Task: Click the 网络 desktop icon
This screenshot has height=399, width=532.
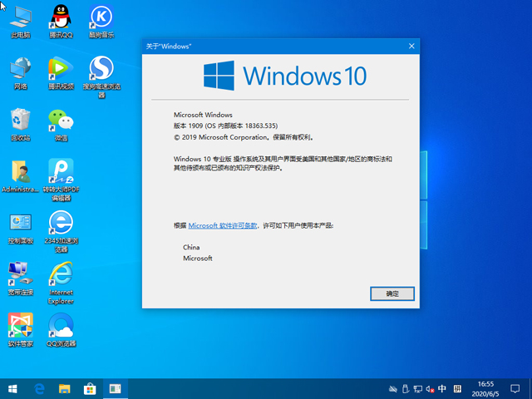Action: click(21, 73)
